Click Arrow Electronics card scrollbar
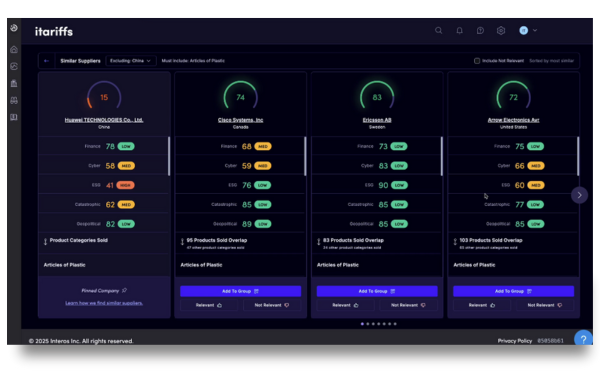The height and width of the screenshot is (375, 600). [578, 156]
